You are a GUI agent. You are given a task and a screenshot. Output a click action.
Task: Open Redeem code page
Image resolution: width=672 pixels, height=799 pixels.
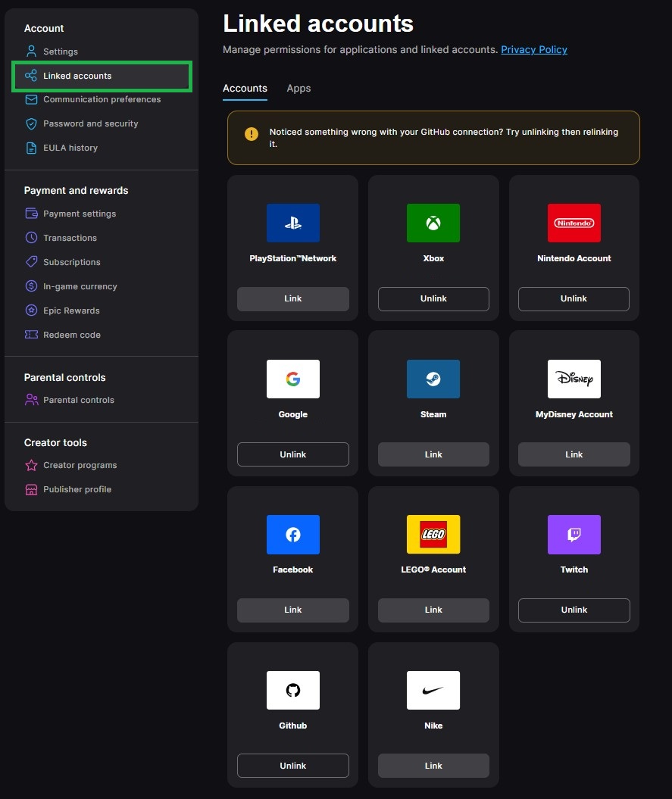pyautogui.click(x=71, y=335)
